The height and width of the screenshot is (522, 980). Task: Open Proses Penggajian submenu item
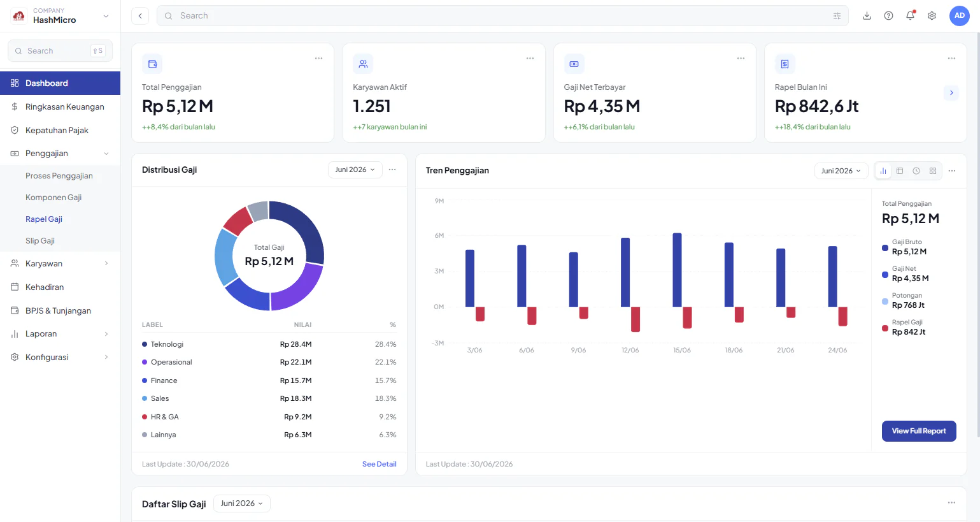coord(59,176)
